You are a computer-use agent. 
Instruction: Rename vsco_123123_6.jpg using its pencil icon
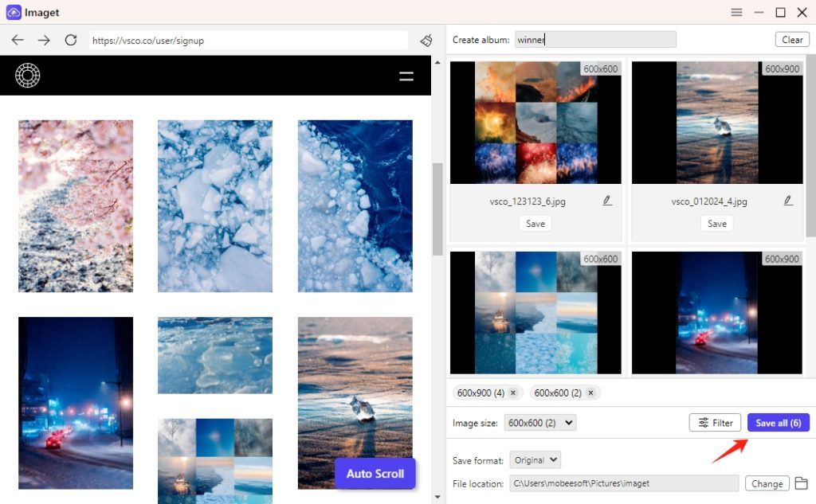pos(606,201)
